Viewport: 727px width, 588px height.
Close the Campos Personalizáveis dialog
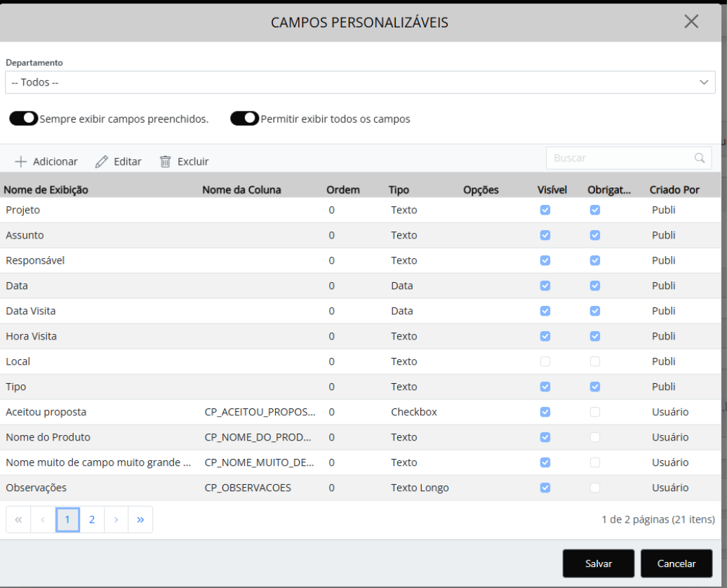691,22
